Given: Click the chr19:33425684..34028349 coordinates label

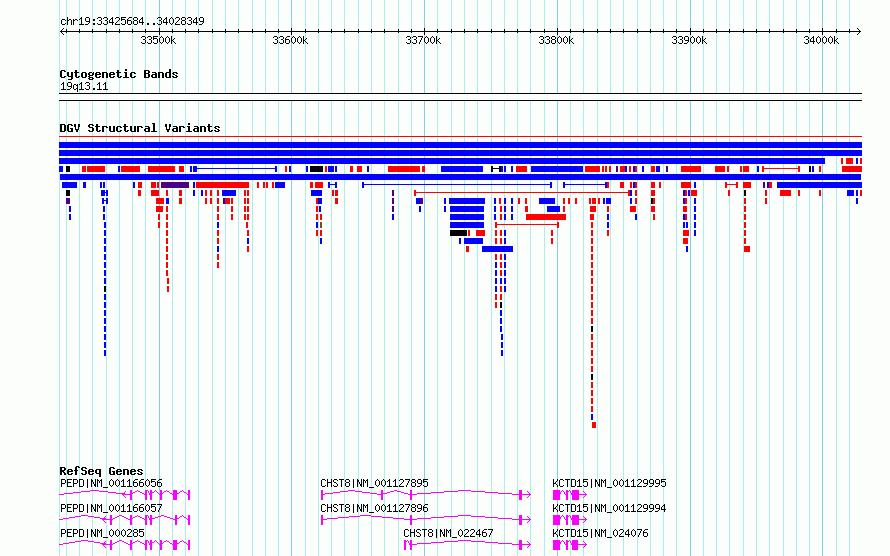Looking at the screenshot, I should point(132,22).
